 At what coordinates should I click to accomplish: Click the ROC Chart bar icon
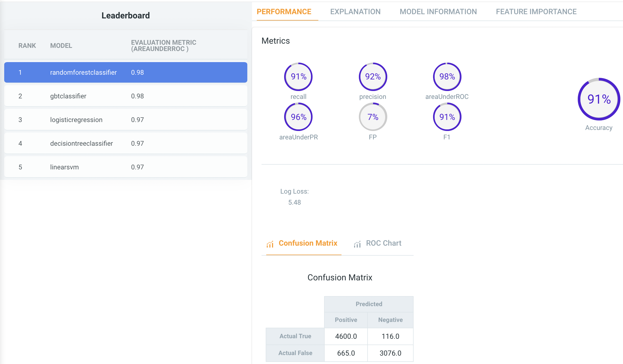coord(357,244)
